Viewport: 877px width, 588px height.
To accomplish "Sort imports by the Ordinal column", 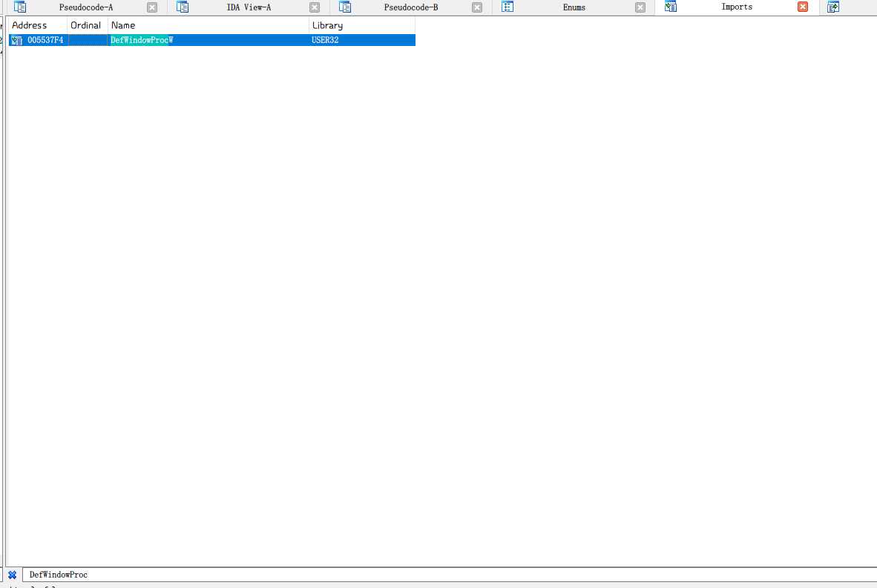I will [88, 25].
